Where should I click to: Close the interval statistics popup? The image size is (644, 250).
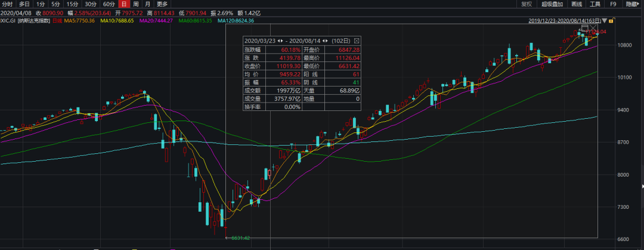tap(357, 41)
